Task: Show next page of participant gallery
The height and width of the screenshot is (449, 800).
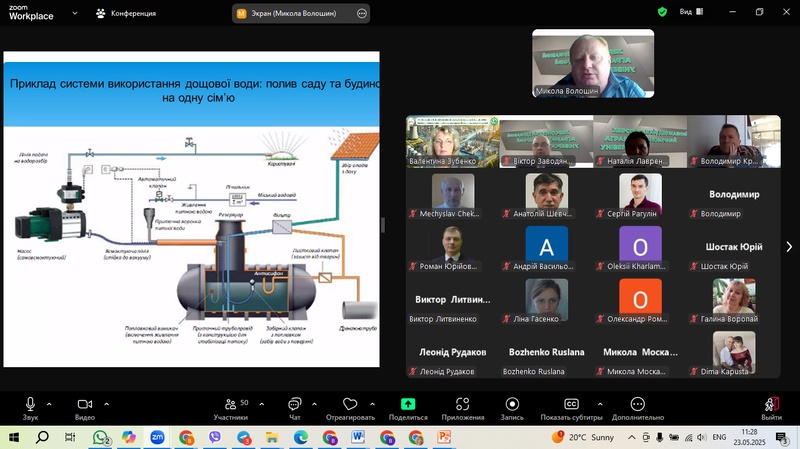Action: (788, 246)
